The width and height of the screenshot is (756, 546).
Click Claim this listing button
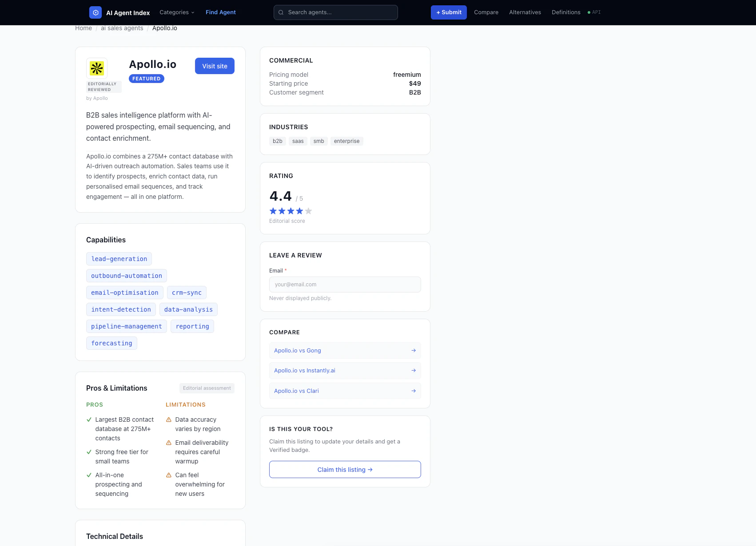point(345,470)
